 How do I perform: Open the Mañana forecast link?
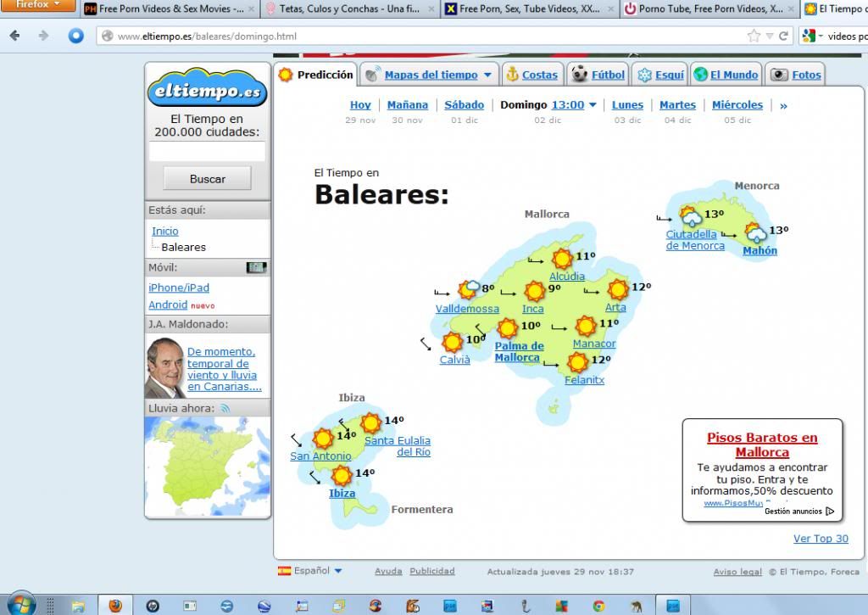(x=408, y=104)
